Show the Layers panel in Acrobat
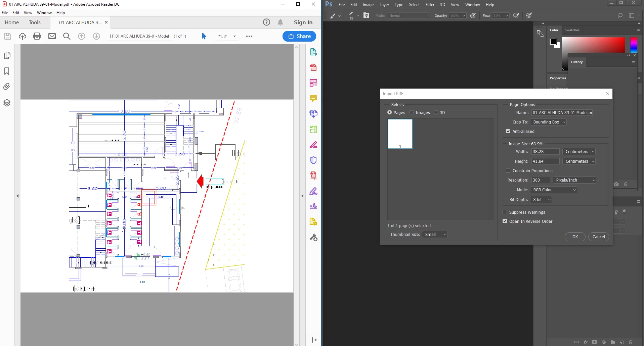Viewport: 644px width, 346px height. (7, 103)
